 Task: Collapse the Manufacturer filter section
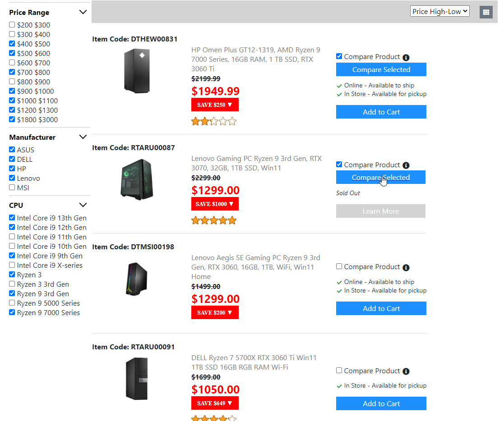tap(83, 137)
